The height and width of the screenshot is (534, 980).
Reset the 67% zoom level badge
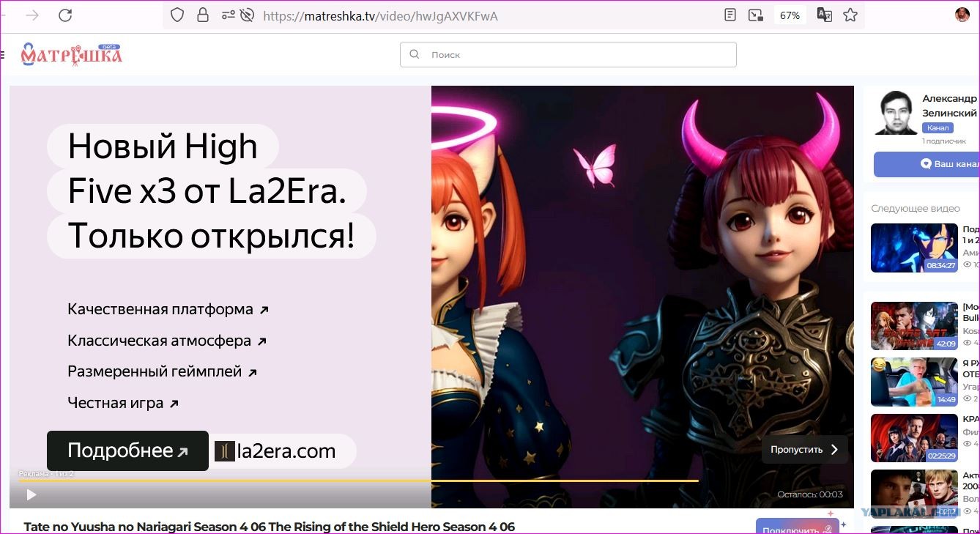[790, 15]
